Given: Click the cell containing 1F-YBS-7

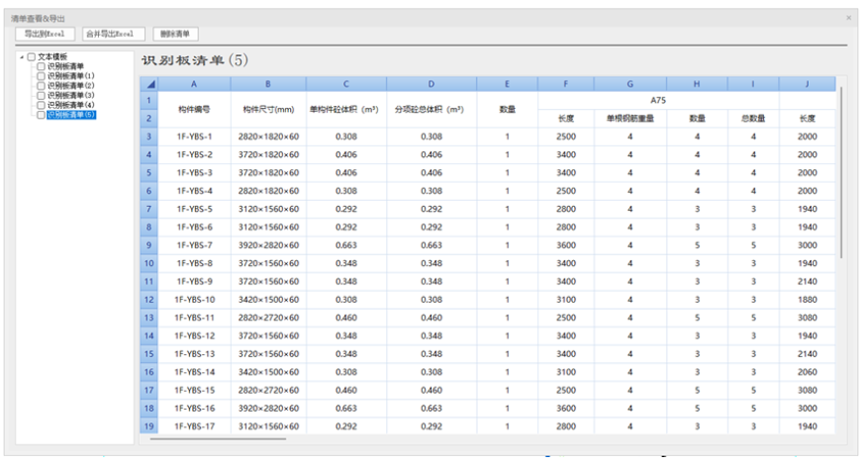Looking at the screenshot, I should pyautogui.click(x=194, y=245).
